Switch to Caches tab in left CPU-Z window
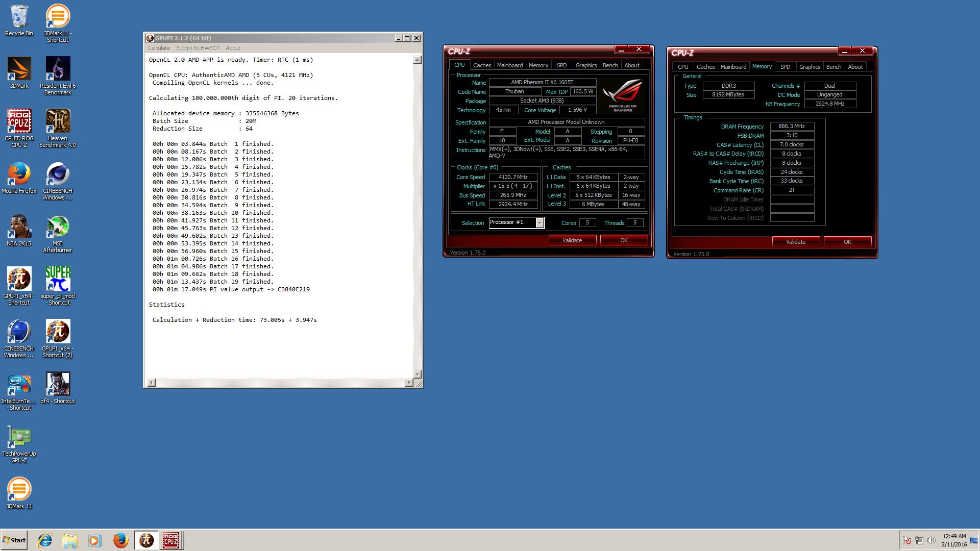Viewport: 980px width, 551px height. click(482, 65)
